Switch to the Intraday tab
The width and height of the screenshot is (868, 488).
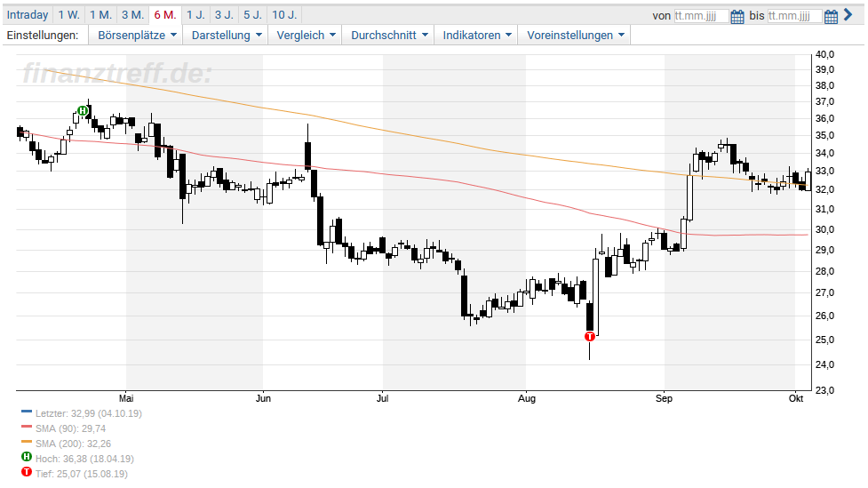28,15
